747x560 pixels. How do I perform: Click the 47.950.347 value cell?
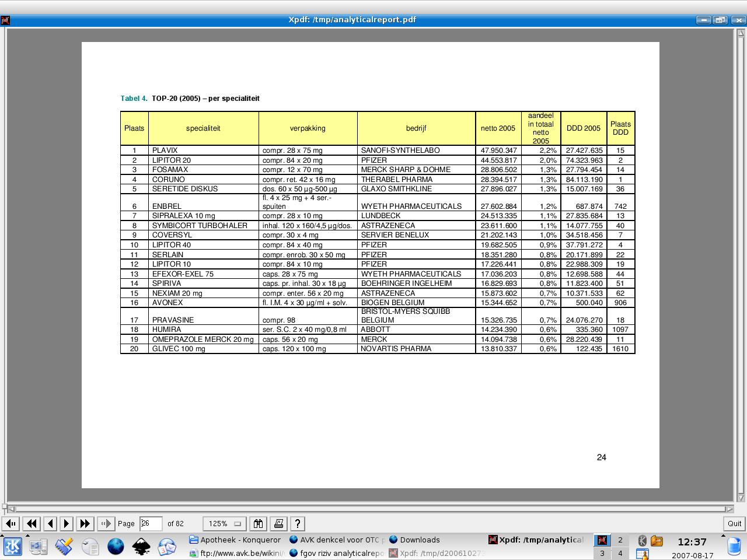498,150
